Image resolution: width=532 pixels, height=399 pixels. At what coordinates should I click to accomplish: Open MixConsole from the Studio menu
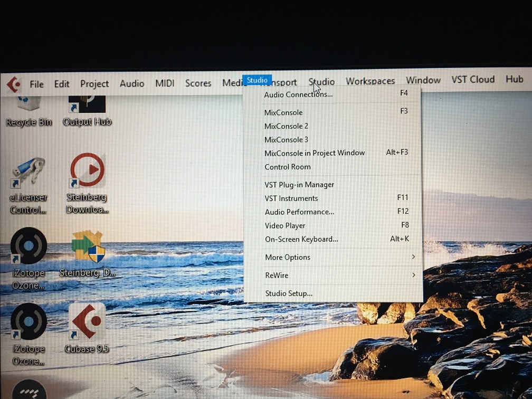(x=332, y=112)
